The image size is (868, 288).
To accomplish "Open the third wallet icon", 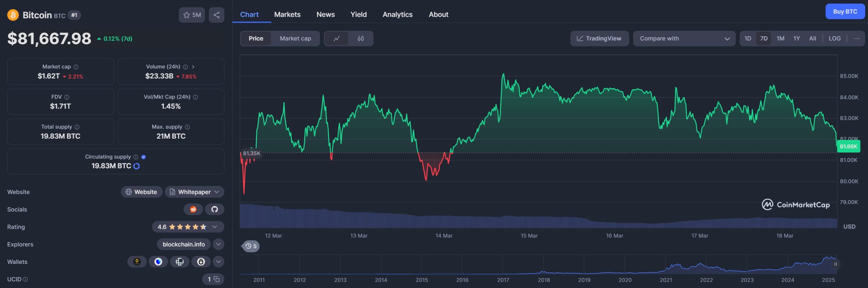I will [180, 262].
